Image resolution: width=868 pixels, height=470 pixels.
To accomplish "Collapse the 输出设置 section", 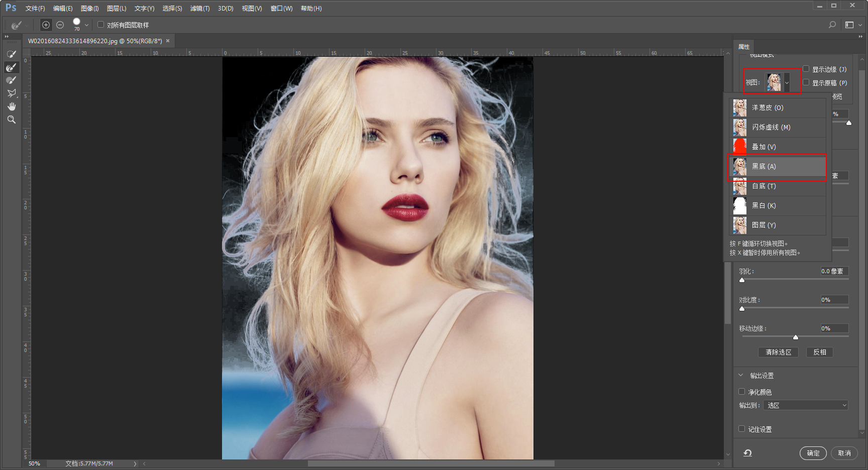I will coord(740,375).
